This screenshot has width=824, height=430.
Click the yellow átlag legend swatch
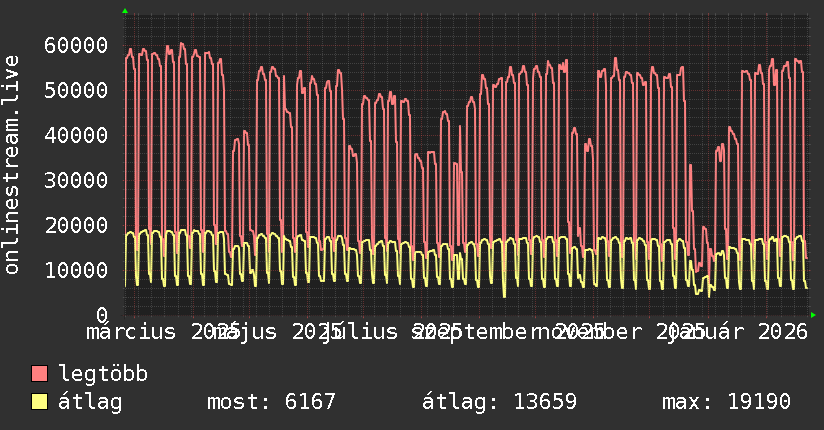coord(39,402)
